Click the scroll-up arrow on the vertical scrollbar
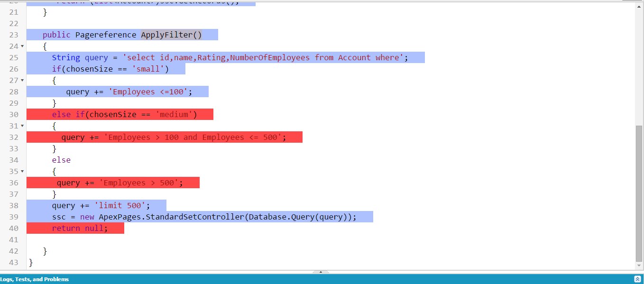 [639, 6]
